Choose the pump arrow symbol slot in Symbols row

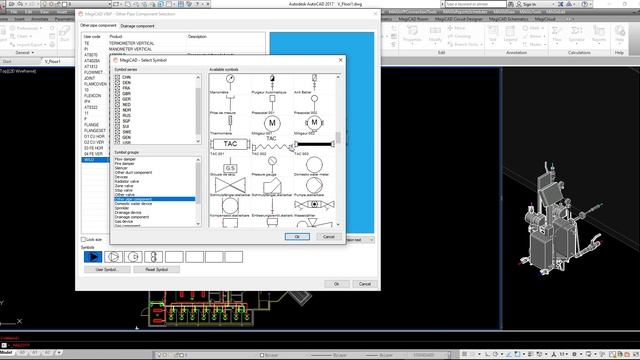pos(113,257)
